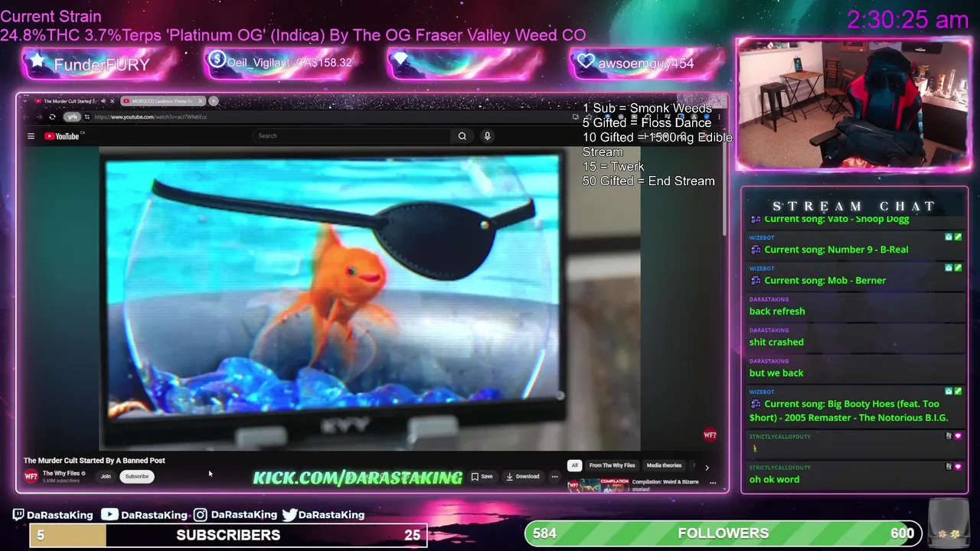Image resolution: width=980 pixels, height=551 pixels.
Task: Click 'Current song: Mob - Berner' message
Action: [x=825, y=281]
